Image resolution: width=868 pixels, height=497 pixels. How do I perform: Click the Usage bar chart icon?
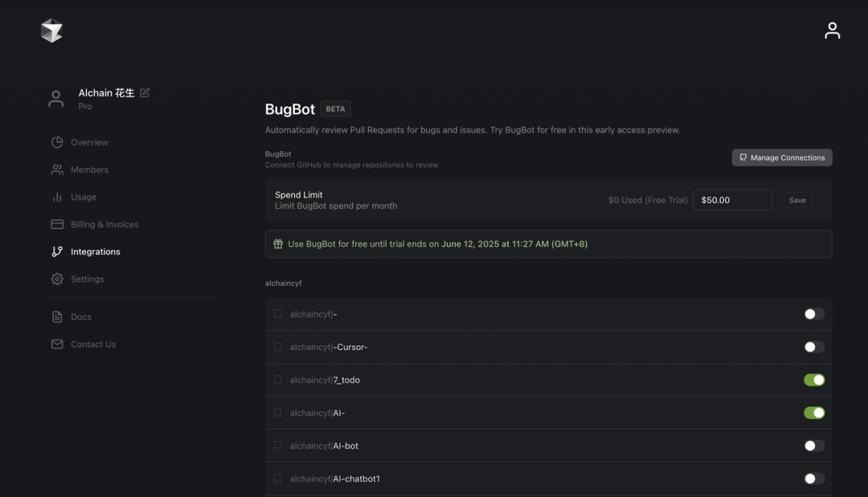pyautogui.click(x=57, y=197)
